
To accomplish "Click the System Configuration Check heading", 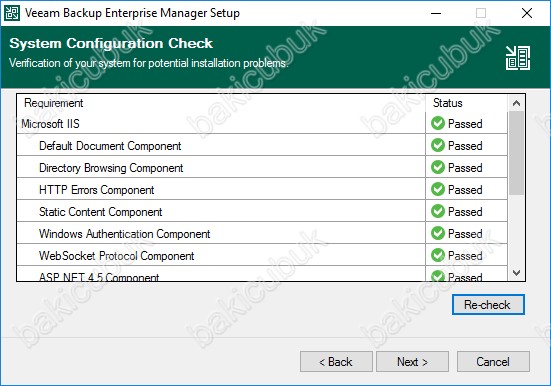I will pos(111,43).
